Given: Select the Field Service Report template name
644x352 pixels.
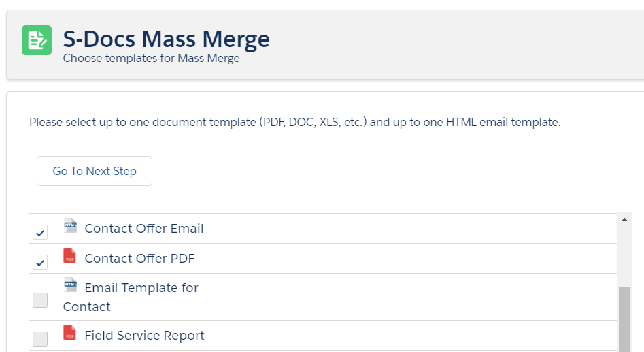Looking at the screenshot, I should pos(145,335).
